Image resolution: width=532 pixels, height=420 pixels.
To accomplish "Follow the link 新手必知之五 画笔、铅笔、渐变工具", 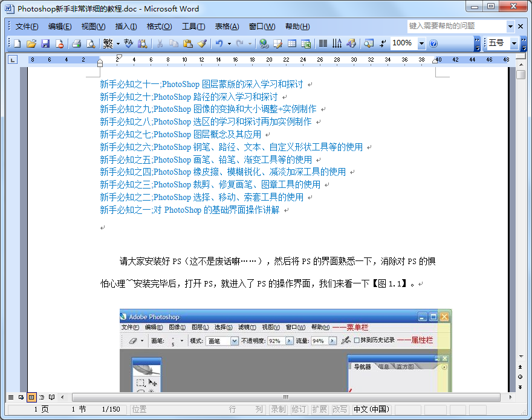I will click(206, 160).
